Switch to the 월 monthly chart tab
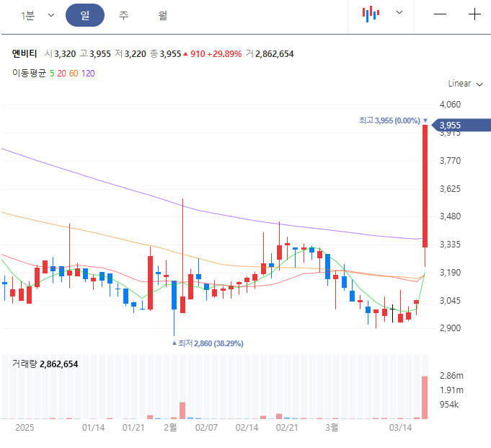Image resolution: width=491 pixels, height=448 pixels. [x=162, y=15]
